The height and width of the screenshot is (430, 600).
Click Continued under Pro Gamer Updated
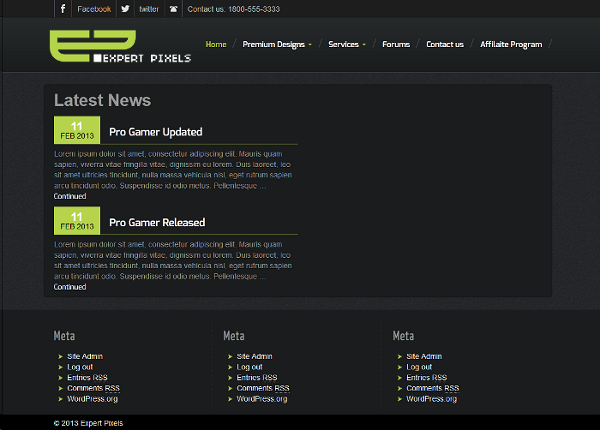point(70,196)
